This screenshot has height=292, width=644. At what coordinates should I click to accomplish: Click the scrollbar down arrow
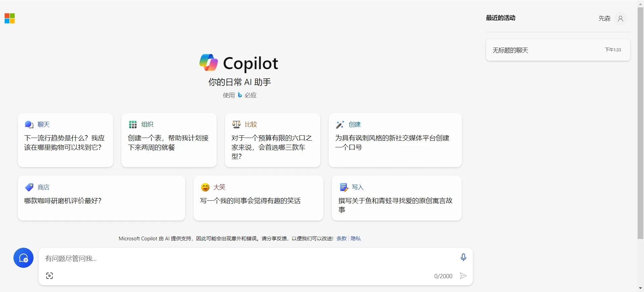[x=640, y=288]
